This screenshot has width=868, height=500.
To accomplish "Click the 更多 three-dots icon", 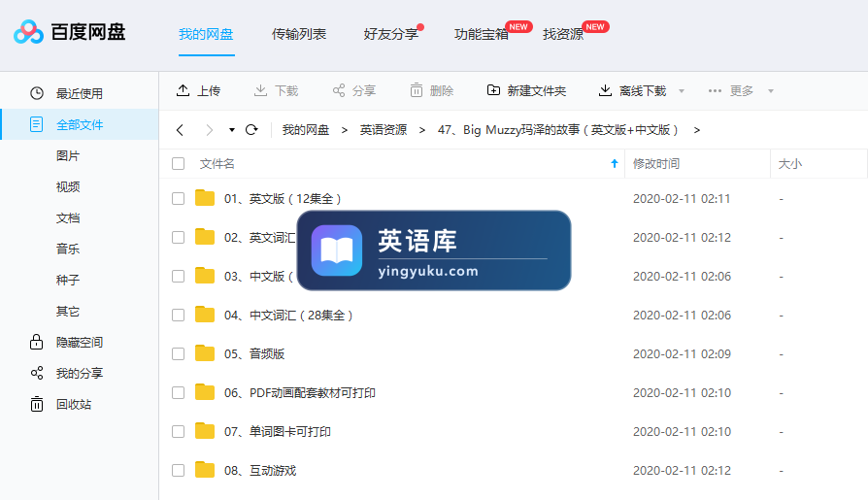I will [x=715, y=91].
